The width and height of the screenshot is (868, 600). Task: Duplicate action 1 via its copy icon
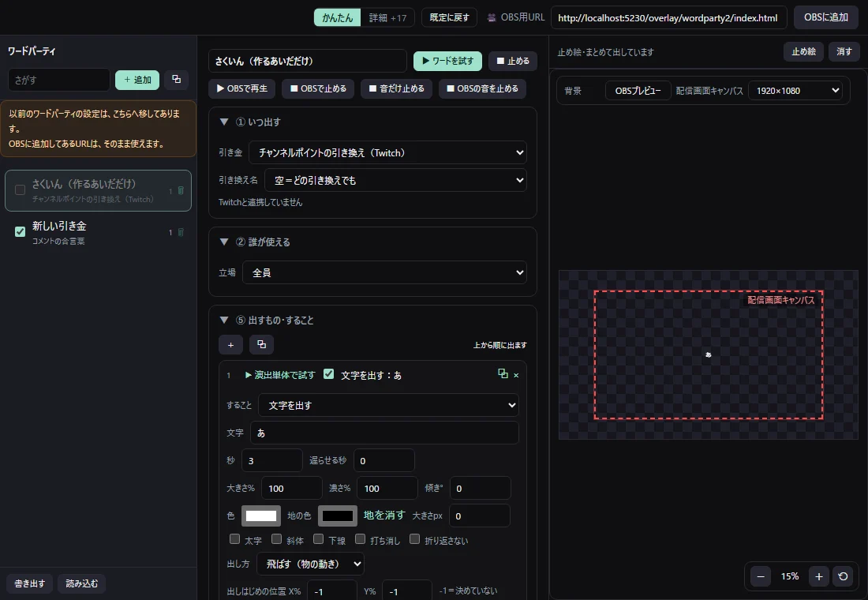coord(503,374)
